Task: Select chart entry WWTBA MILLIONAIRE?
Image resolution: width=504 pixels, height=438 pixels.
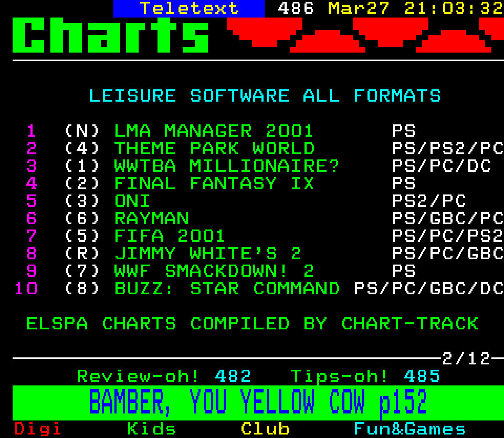Action: pos(227,166)
